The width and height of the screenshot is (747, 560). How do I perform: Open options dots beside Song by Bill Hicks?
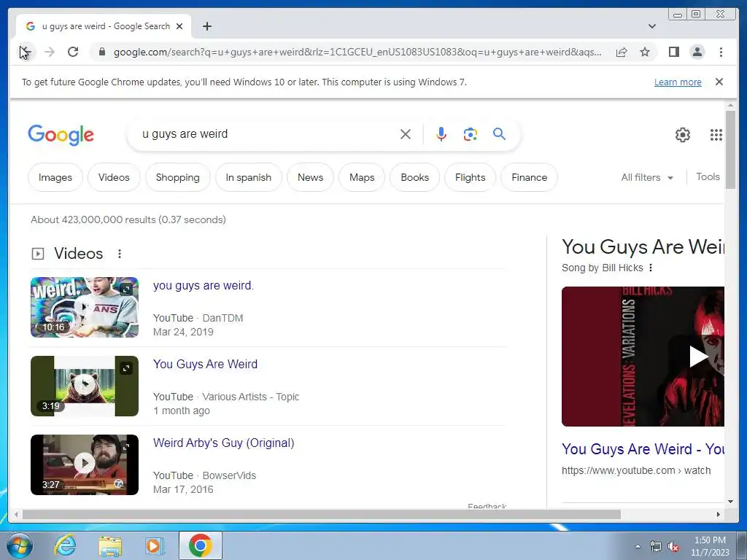click(x=651, y=268)
